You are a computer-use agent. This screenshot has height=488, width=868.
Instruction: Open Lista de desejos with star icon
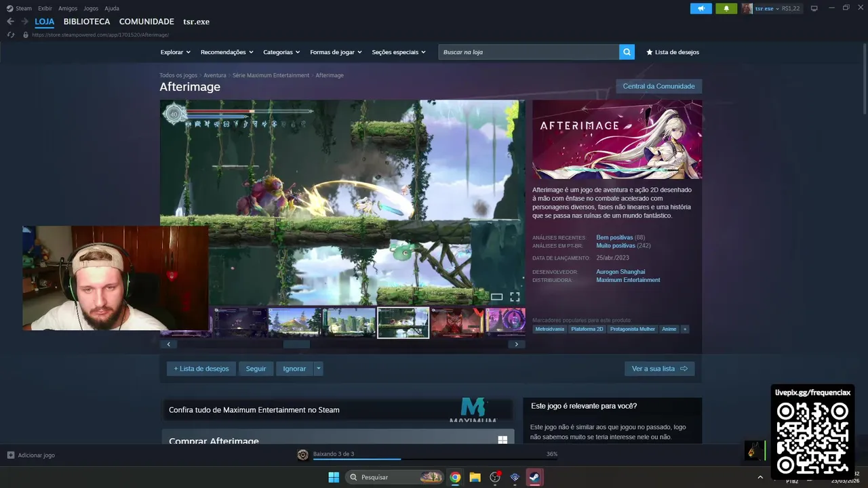tap(673, 52)
